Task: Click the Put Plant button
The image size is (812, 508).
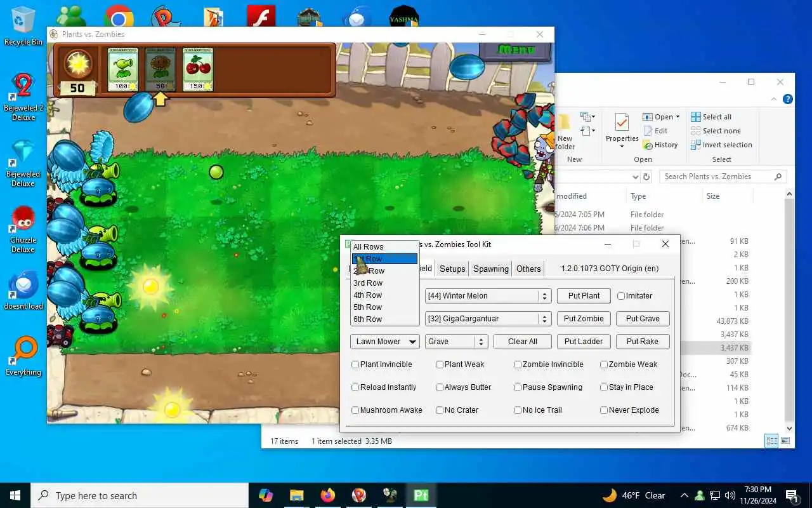Action: tap(584, 296)
